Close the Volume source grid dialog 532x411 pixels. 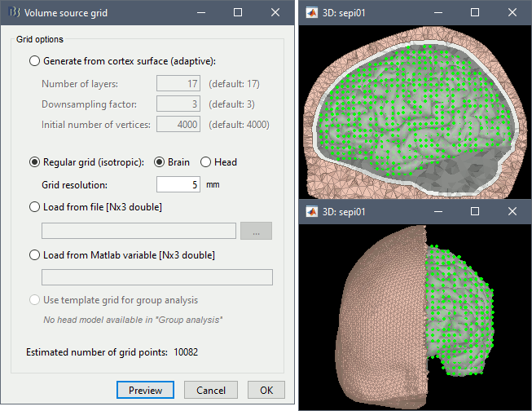coord(275,13)
